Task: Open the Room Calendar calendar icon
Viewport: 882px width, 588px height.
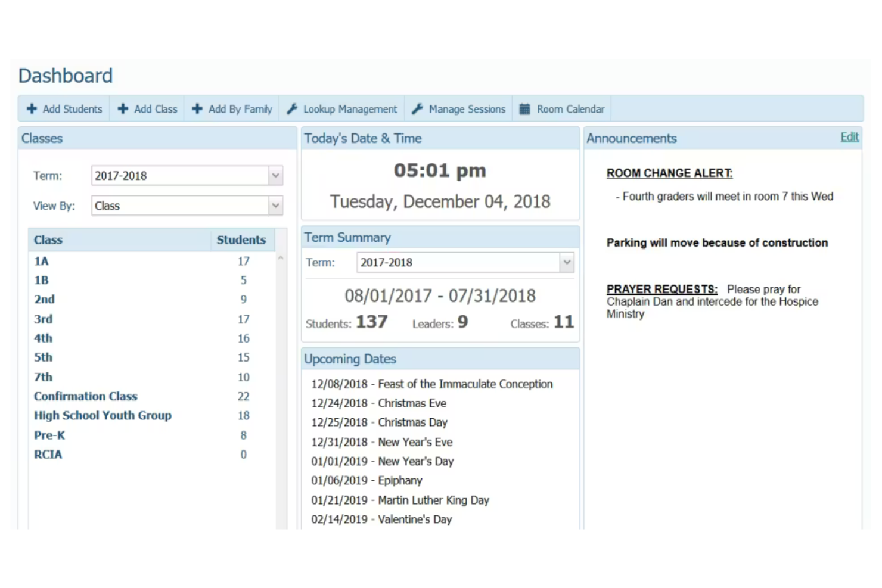Action: click(524, 109)
